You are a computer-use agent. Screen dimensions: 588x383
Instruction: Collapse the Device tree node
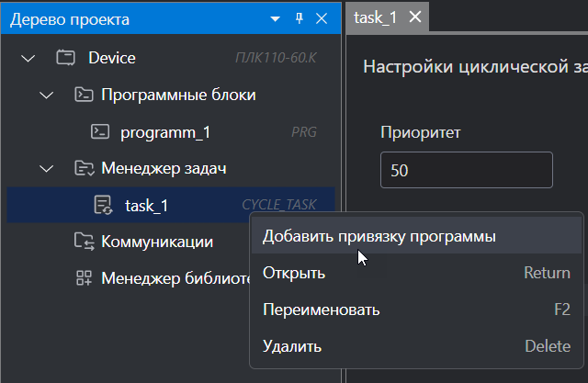point(28,58)
